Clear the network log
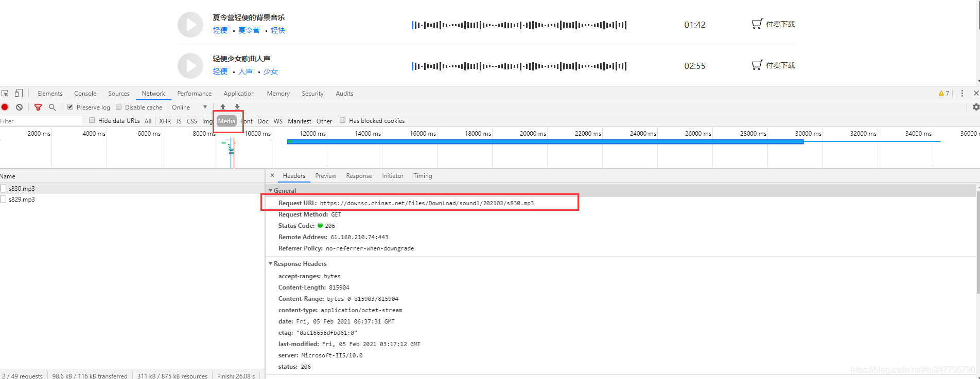 click(x=19, y=107)
